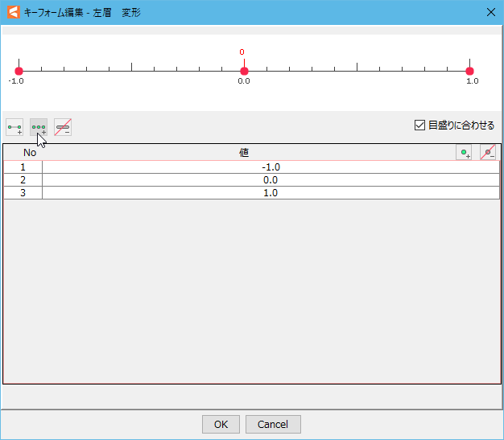Select the value cell 1.0 in row 3
Image resolution: width=504 pixels, height=440 pixels.
coord(271,193)
